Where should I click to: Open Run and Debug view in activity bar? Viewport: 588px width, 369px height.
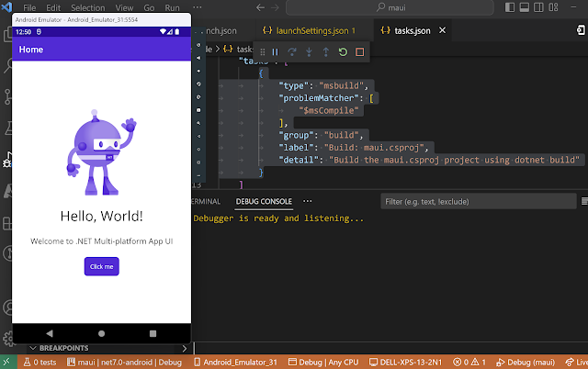[6, 161]
